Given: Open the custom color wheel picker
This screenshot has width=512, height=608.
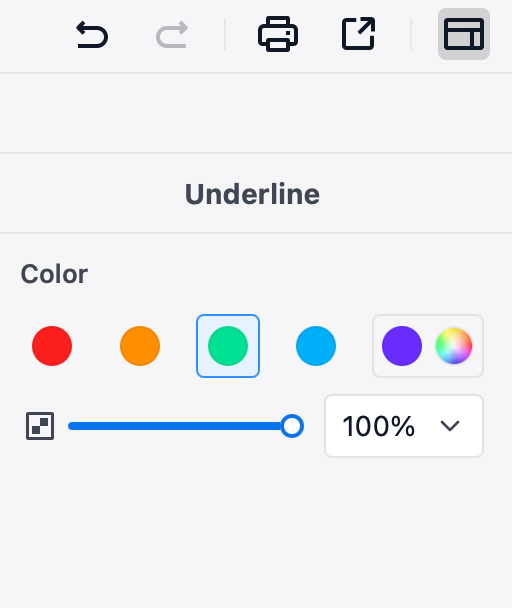Looking at the screenshot, I should click(454, 346).
